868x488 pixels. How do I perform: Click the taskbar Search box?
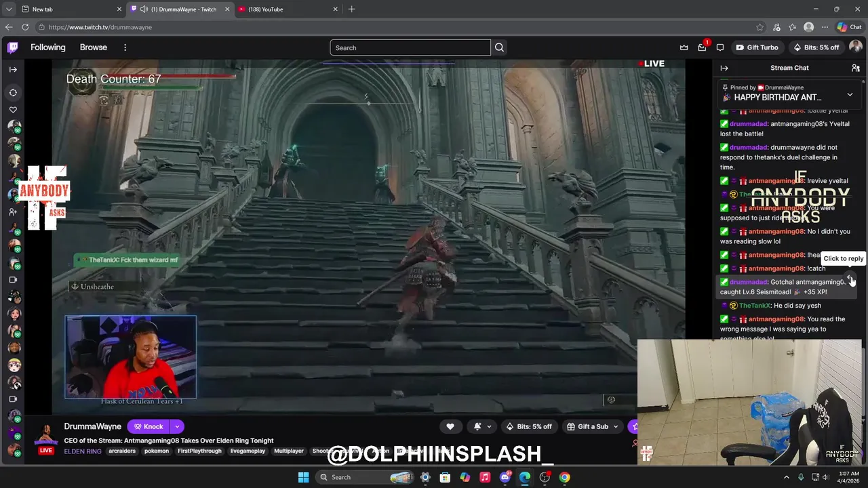point(365,477)
